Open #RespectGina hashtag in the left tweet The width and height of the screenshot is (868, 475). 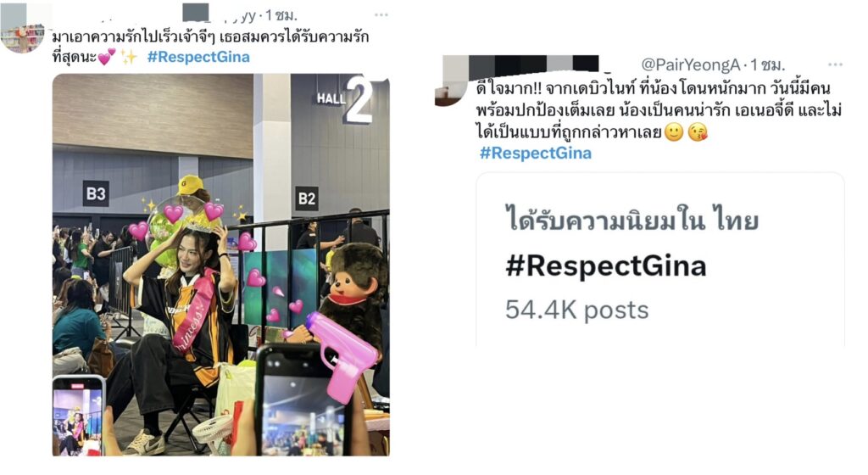[198, 57]
